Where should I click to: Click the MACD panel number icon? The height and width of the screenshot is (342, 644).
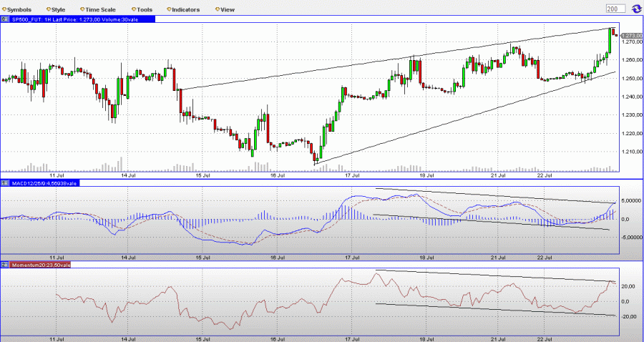point(4,183)
